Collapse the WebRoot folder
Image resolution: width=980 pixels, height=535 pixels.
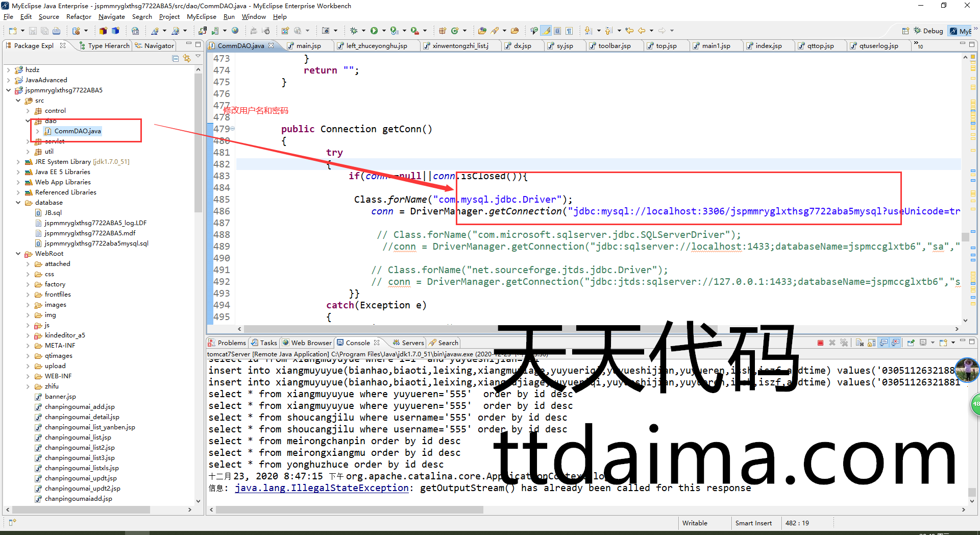(18, 254)
